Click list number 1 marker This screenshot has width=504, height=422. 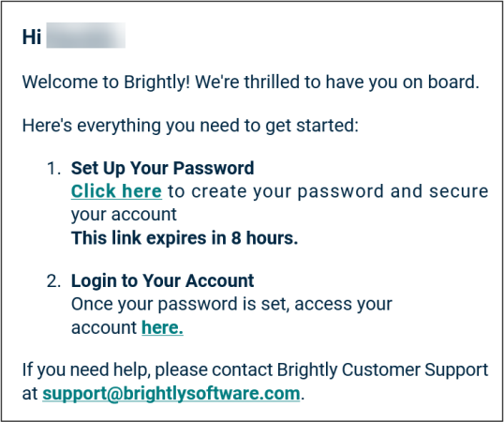click(53, 169)
